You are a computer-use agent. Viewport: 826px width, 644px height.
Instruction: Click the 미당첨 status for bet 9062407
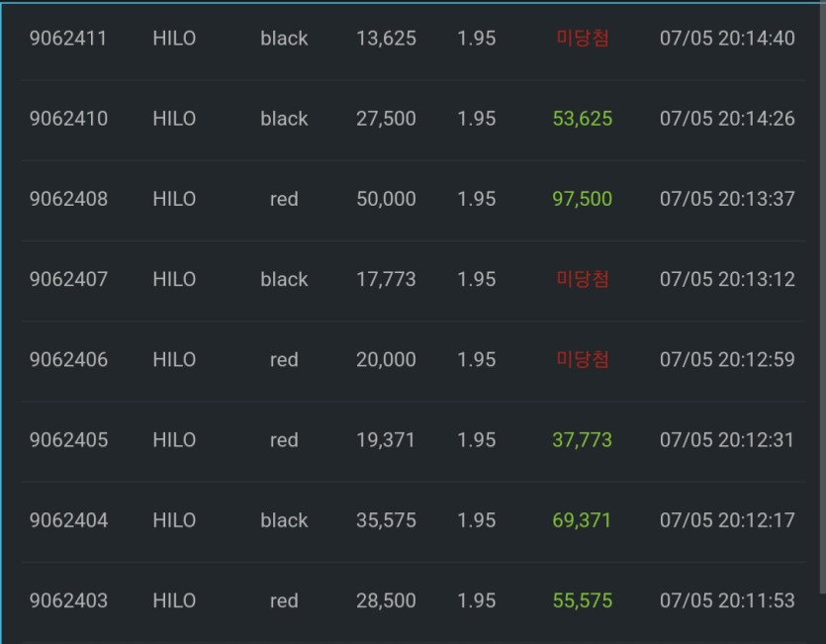pyautogui.click(x=583, y=279)
